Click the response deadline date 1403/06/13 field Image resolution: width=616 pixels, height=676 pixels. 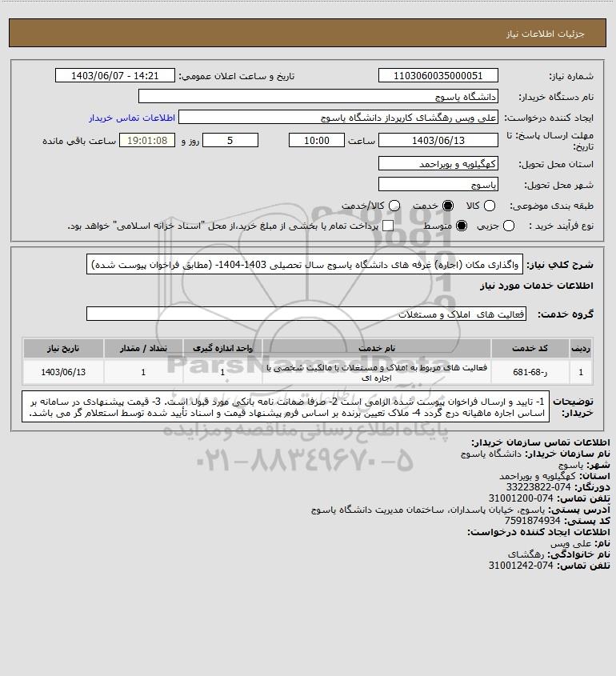pyautogui.click(x=438, y=140)
